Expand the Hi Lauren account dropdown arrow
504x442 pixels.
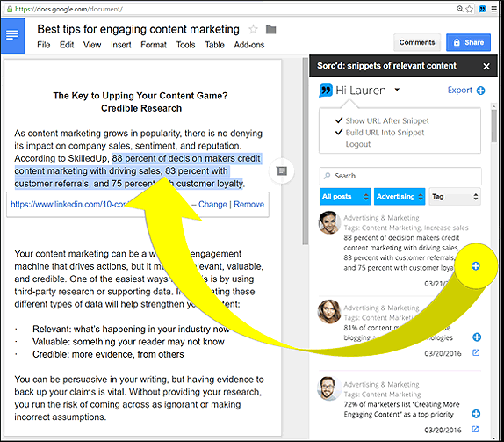[x=397, y=90]
